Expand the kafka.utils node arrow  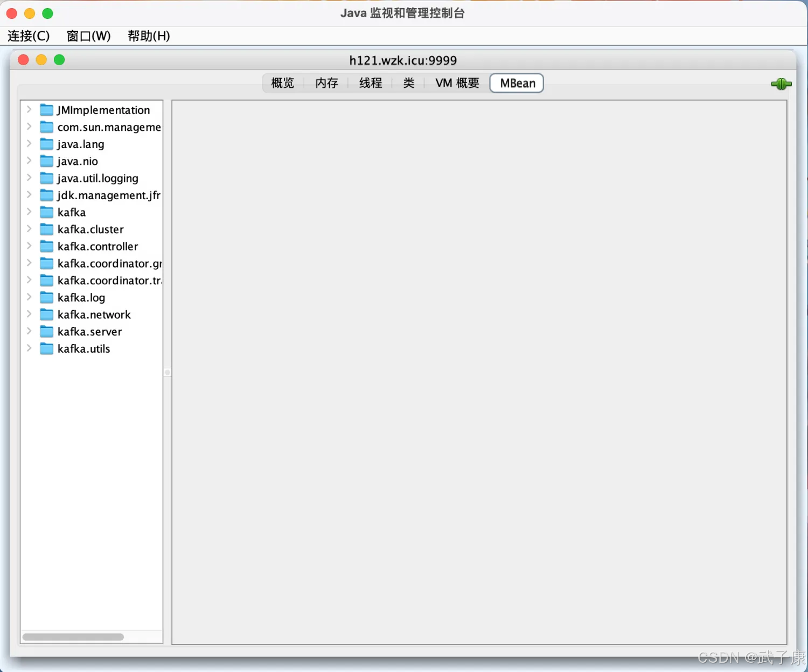29,348
